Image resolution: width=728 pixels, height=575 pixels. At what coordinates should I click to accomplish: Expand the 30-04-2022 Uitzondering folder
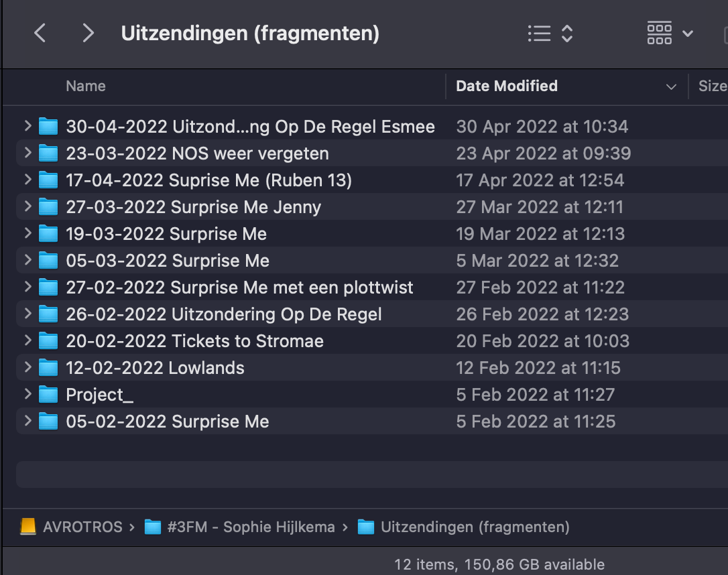(x=28, y=126)
